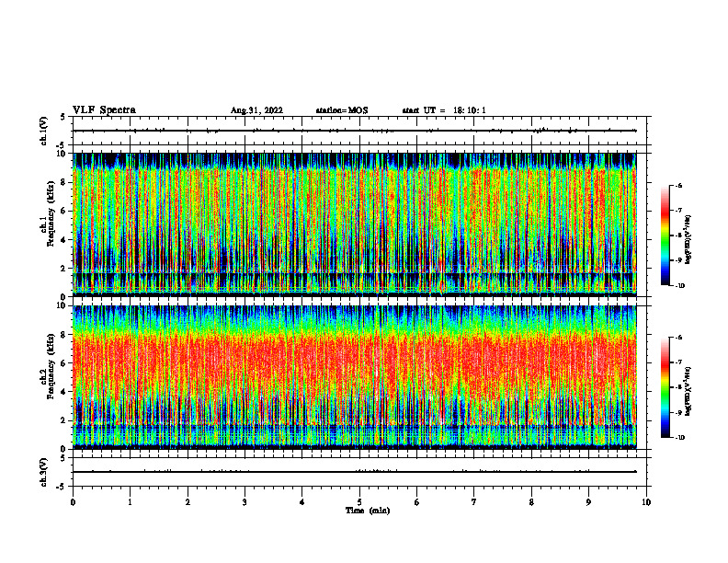Click the "start UT = 18:10:1" header text

[444, 110]
